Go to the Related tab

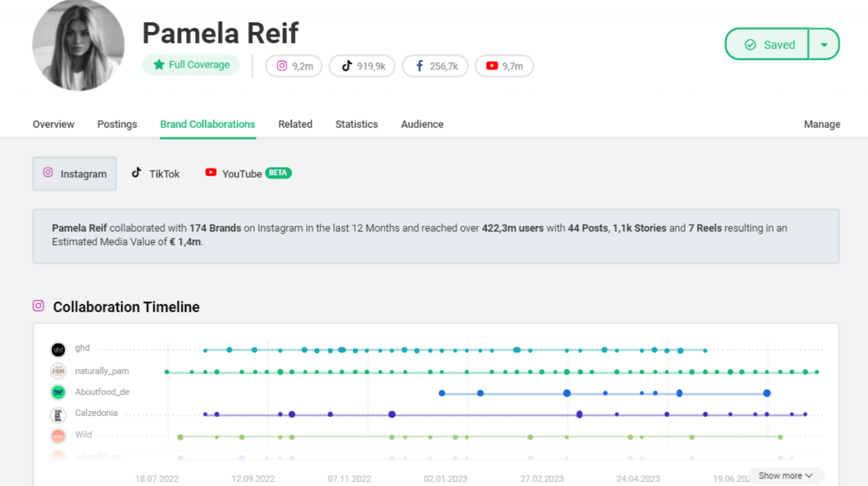click(295, 124)
